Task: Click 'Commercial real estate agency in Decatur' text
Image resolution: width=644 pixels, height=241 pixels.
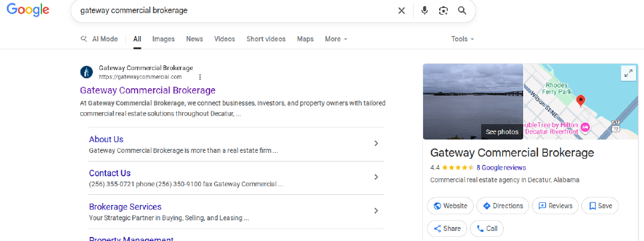Action: coord(505,180)
